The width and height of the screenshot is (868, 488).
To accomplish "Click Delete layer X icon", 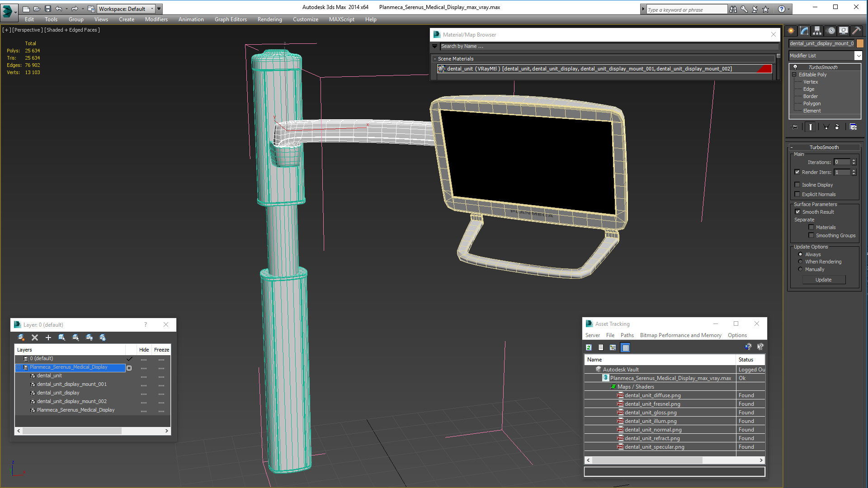I will (x=35, y=338).
